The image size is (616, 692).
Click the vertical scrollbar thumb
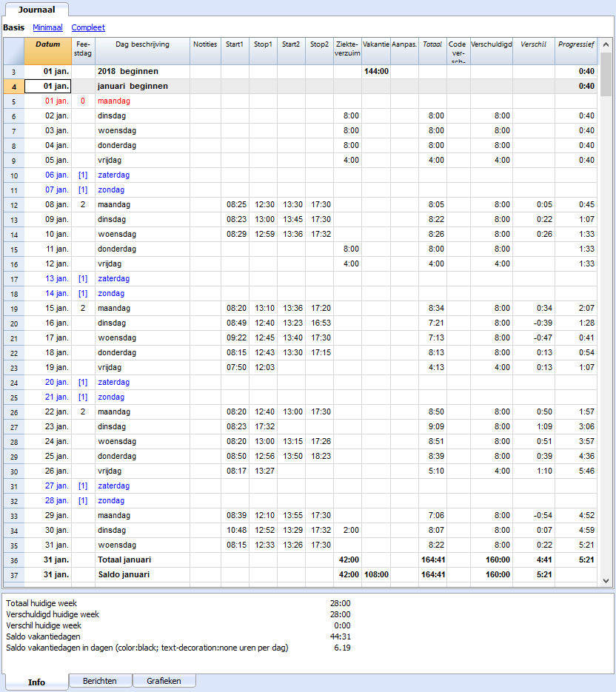pyautogui.click(x=606, y=74)
